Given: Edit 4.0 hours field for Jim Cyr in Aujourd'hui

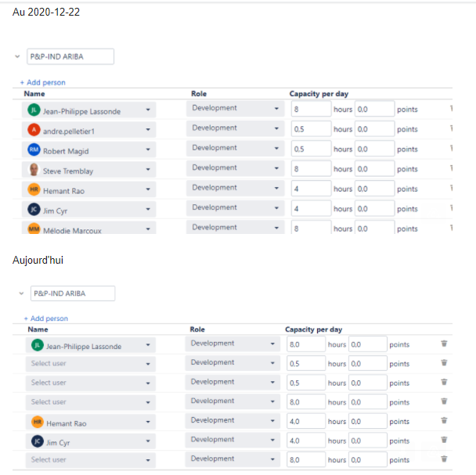Looking at the screenshot, I should (x=306, y=441).
